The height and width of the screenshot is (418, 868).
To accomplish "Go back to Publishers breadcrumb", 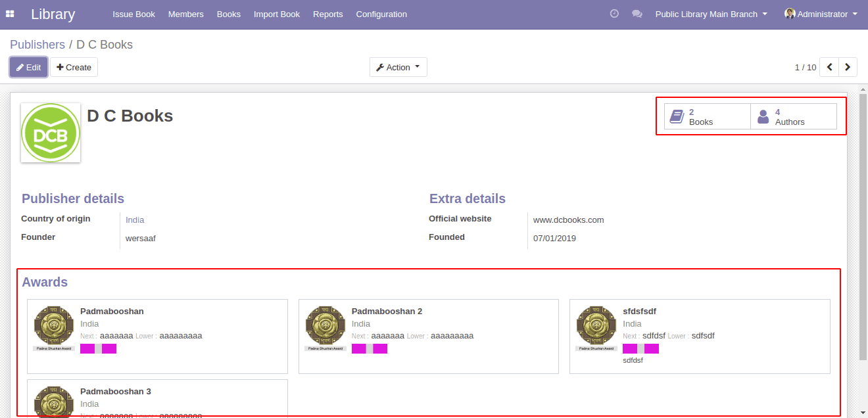I will 37,45.
